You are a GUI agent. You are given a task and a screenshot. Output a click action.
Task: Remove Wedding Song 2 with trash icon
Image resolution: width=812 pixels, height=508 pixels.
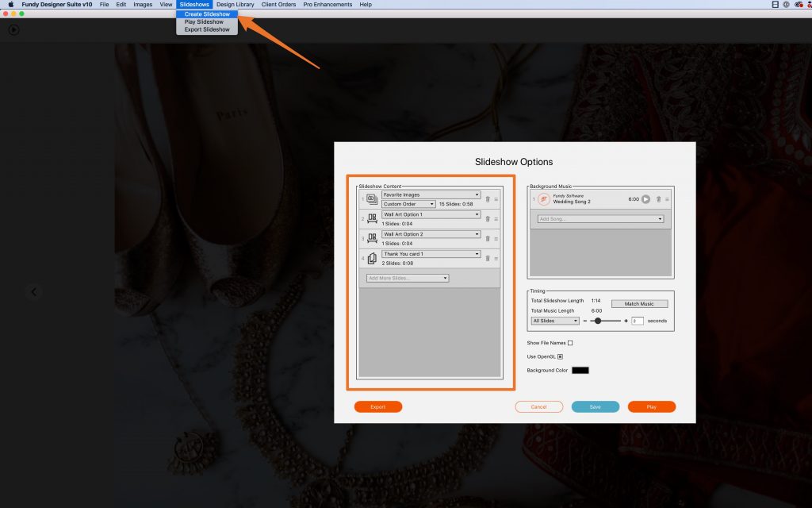(x=659, y=199)
